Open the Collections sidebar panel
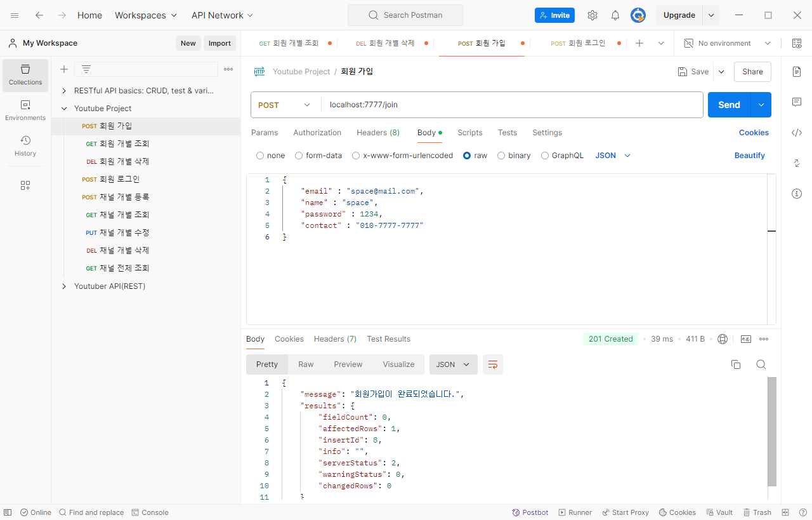Screen dimensions: 812x520 (25, 75)
